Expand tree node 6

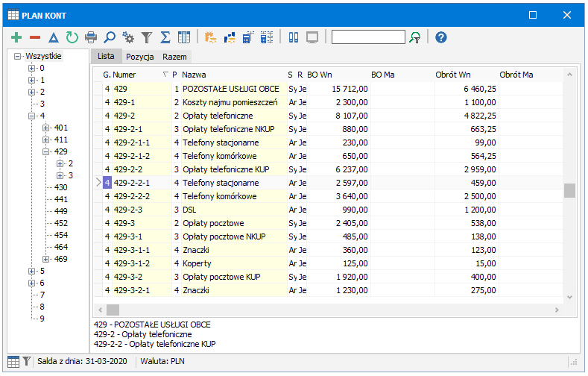tap(31, 283)
